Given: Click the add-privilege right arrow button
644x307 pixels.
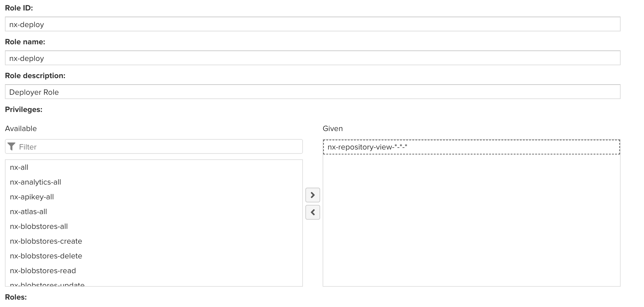Looking at the screenshot, I should click(312, 195).
